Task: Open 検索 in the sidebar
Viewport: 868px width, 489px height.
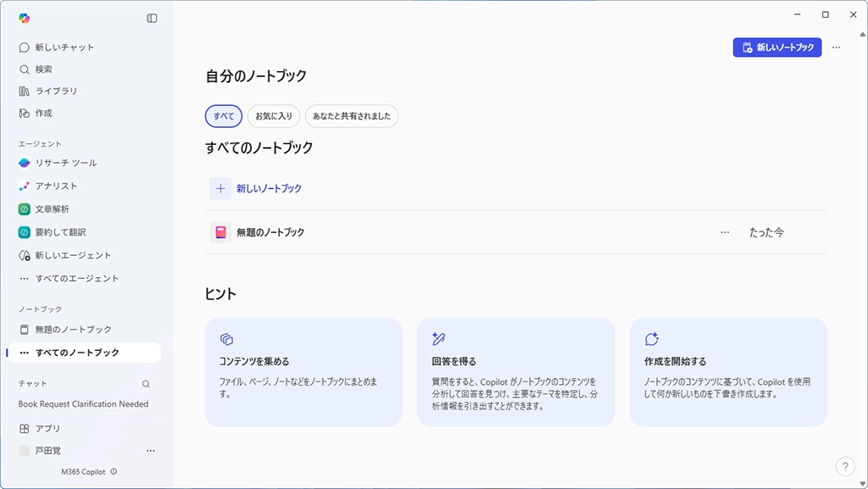Action: pos(43,69)
